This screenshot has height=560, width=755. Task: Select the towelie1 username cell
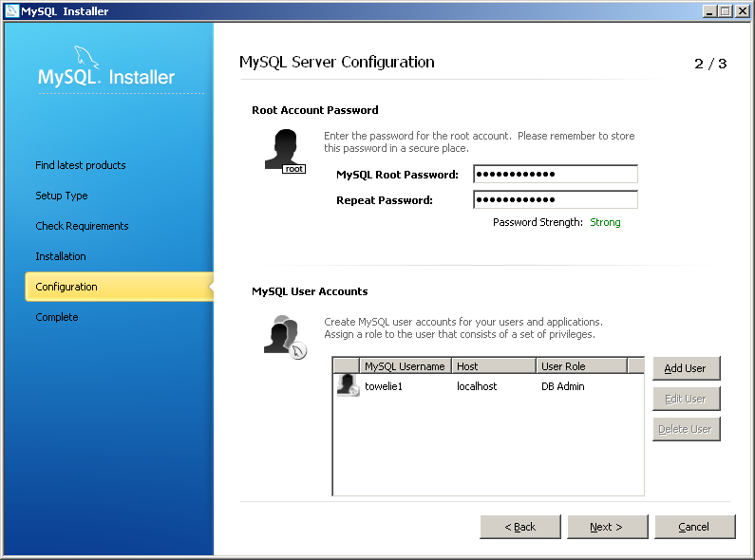point(384,386)
